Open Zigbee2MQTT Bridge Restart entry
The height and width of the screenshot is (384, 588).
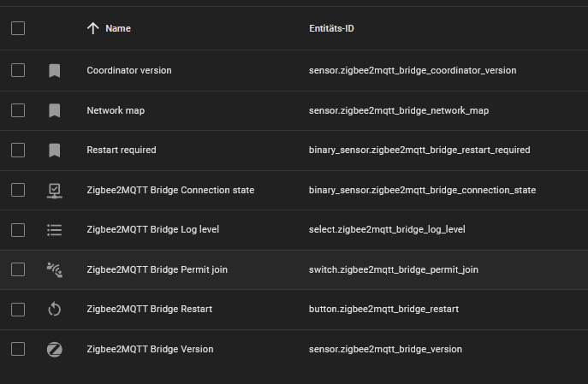(x=149, y=309)
